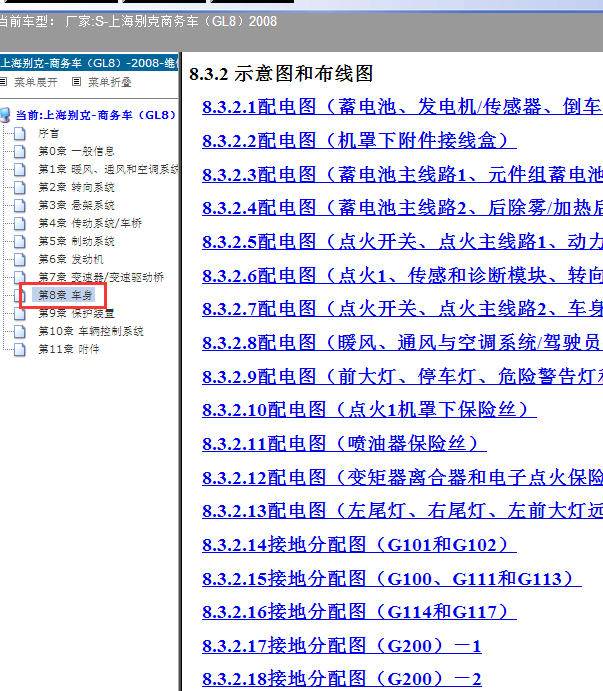
Task: Select 第2章 转向系统 chapter
Action: pos(76,187)
